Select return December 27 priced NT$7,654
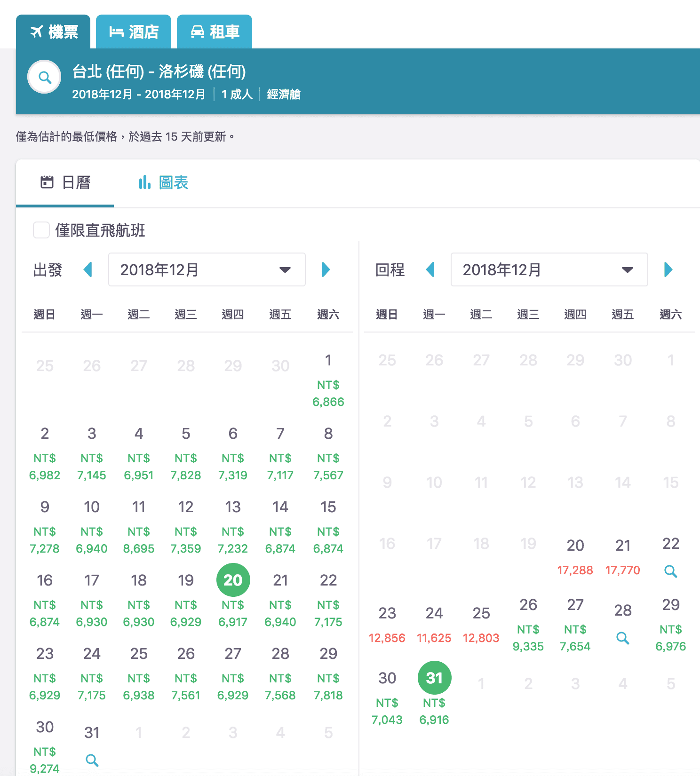 (575, 625)
